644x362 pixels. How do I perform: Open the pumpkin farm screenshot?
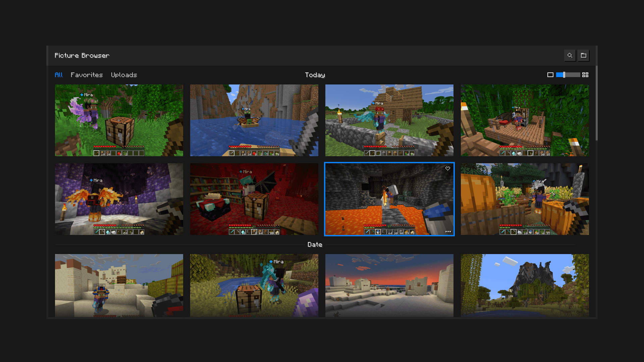point(525,199)
